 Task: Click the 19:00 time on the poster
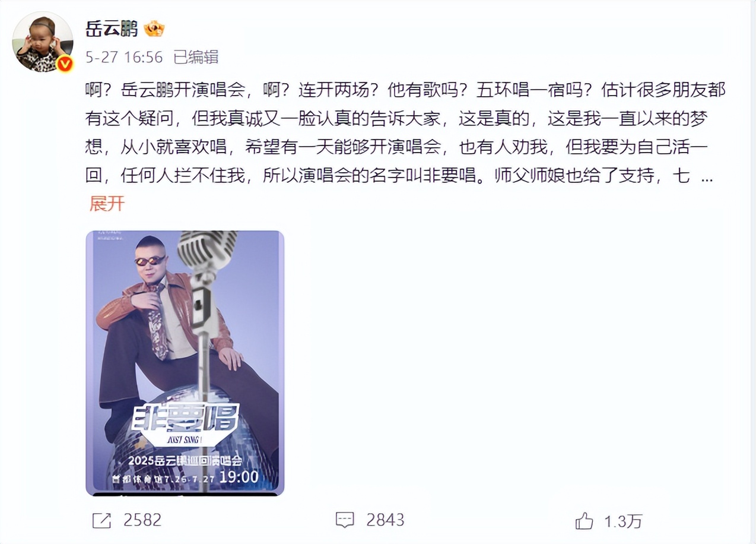pos(239,477)
